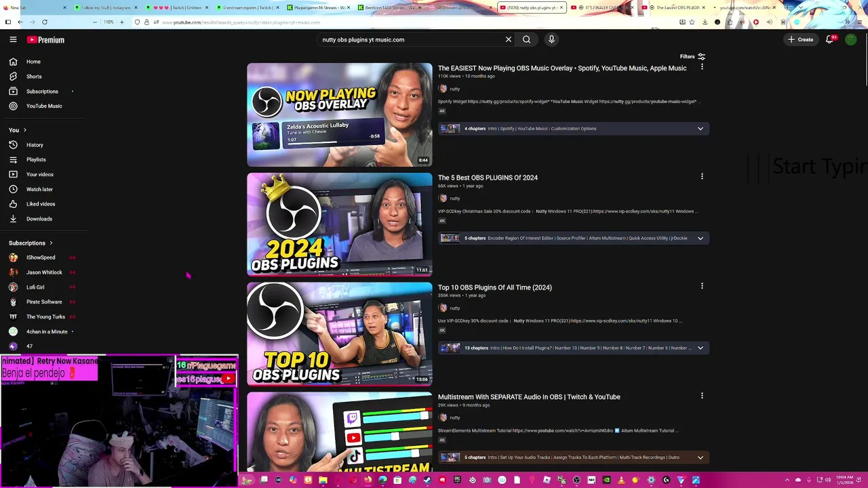Click the Downloads arrow icon

coord(13,219)
